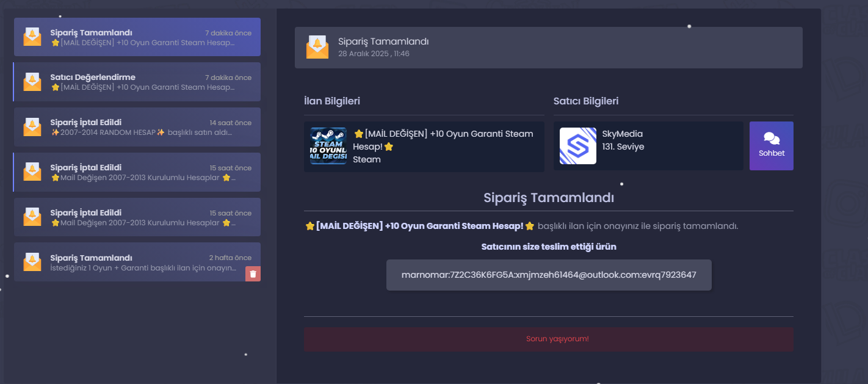
Task: Delete the 2 hafta önce notification via trash icon
Action: [253, 274]
